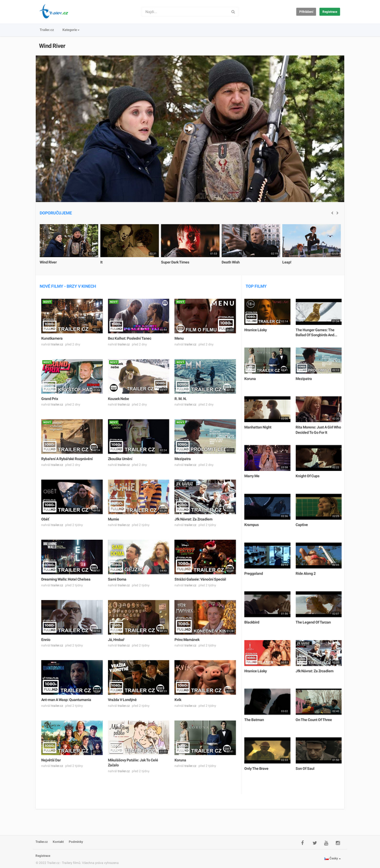Click the Knight Of Cups title

[307, 476]
